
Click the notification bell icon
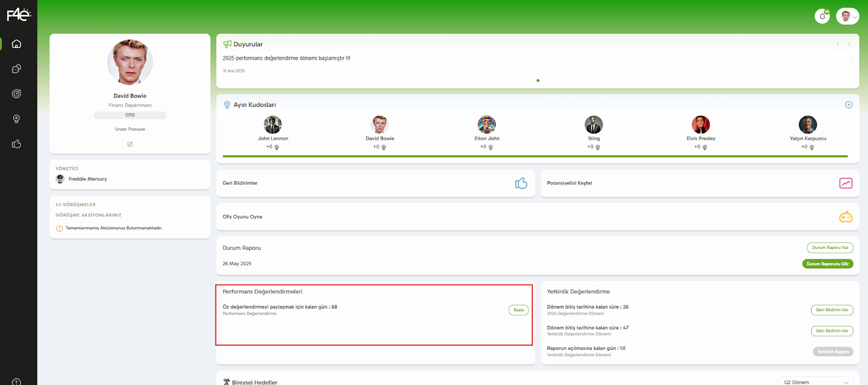pyautogui.click(x=822, y=16)
